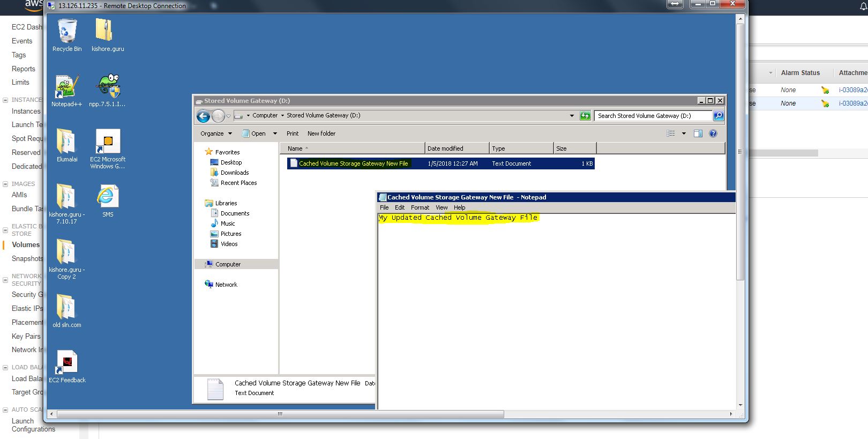Image resolution: width=868 pixels, height=439 pixels.
Task: Open the address bar history dropdown
Action: tap(572, 116)
